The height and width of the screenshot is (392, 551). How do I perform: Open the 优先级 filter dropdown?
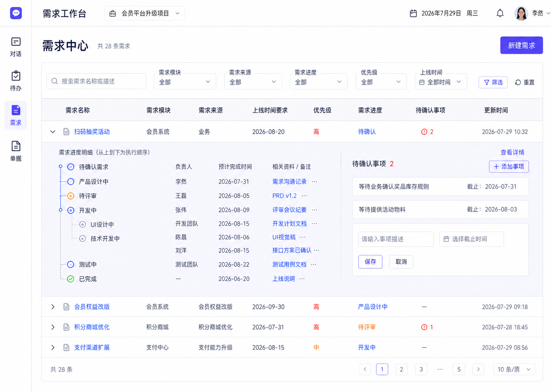pyautogui.click(x=381, y=82)
